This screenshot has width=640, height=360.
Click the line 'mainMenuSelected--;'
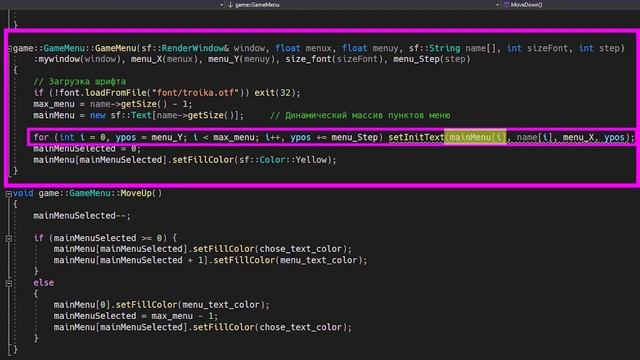(82, 216)
